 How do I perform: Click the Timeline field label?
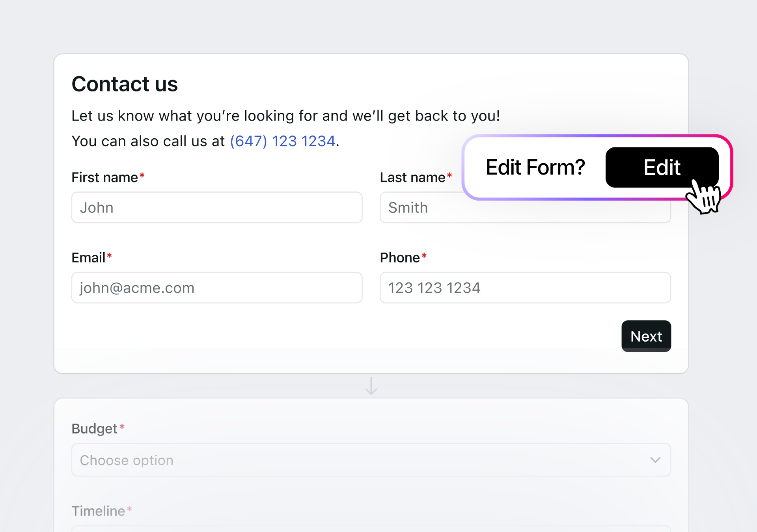tap(98, 511)
